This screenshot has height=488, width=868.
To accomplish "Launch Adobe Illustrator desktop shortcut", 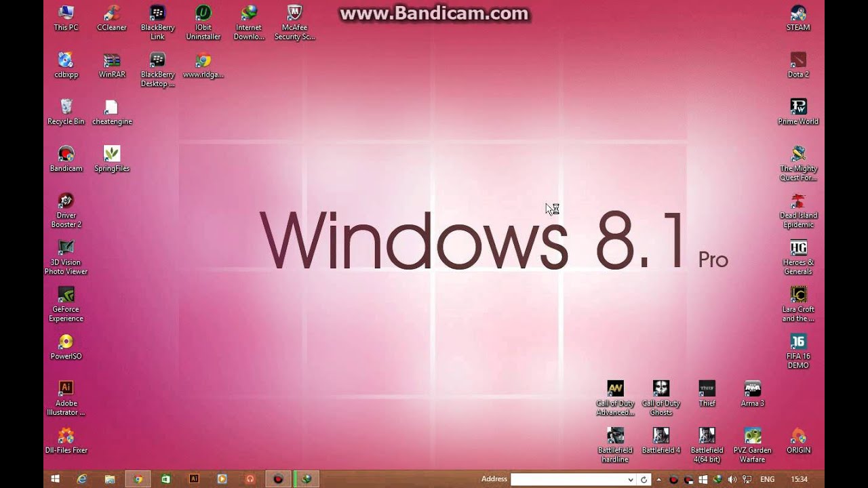I will click(66, 398).
